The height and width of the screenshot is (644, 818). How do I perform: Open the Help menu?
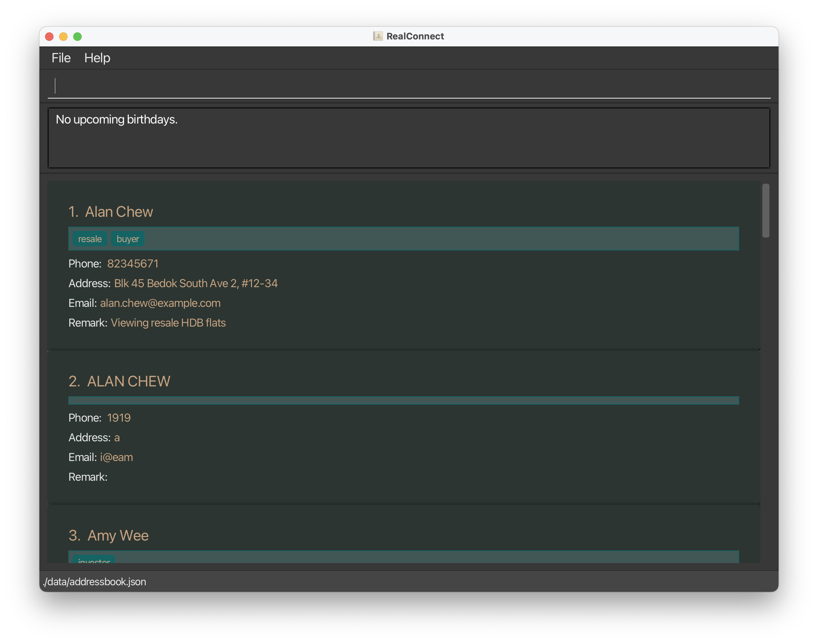coord(97,58)
